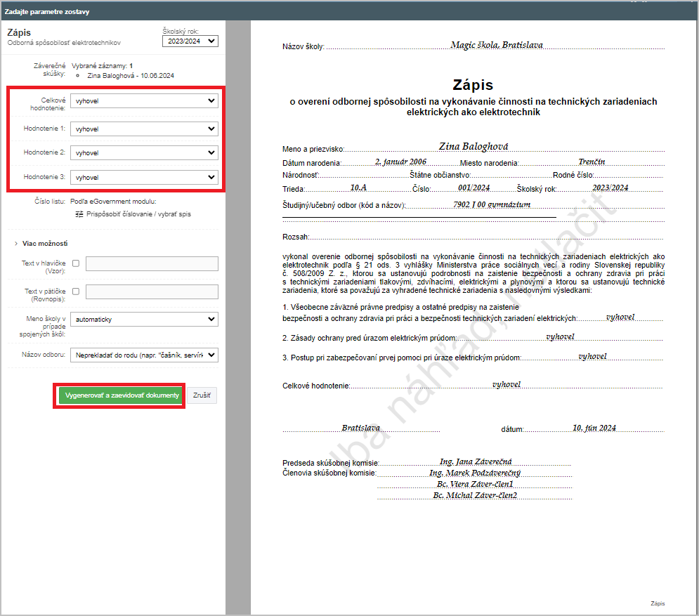Open the Názov odboru dropdown
The width and height of the screenshot is (699, 616).
pyautogui.click(x=144, y=355)
